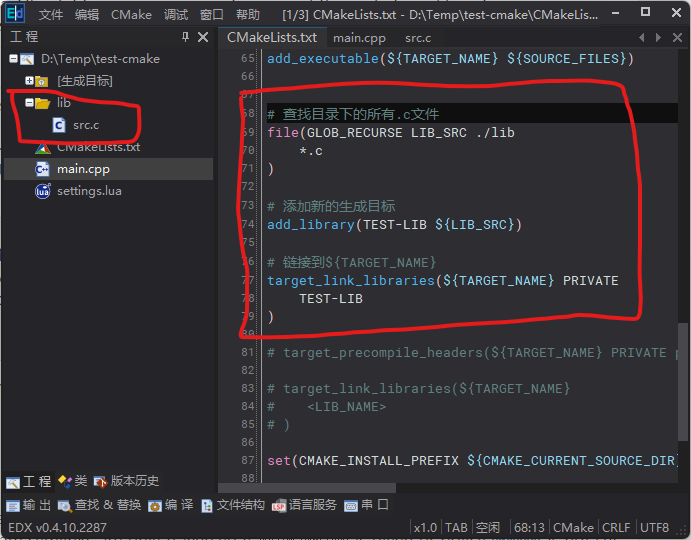691x540 pixels.
Task: Open the 文件结构 panel
Action: tap(233, 505)
